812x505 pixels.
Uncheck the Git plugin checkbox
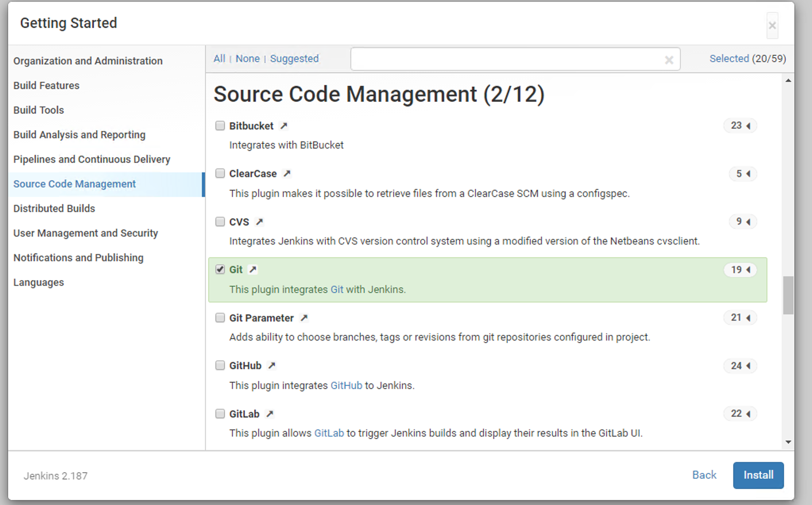click(x=220, y=269)
